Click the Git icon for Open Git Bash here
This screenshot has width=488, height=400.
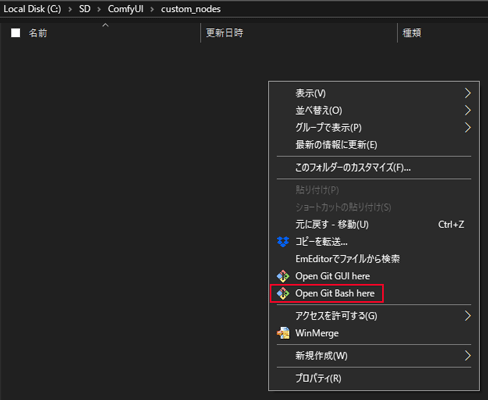pos(283,293)
